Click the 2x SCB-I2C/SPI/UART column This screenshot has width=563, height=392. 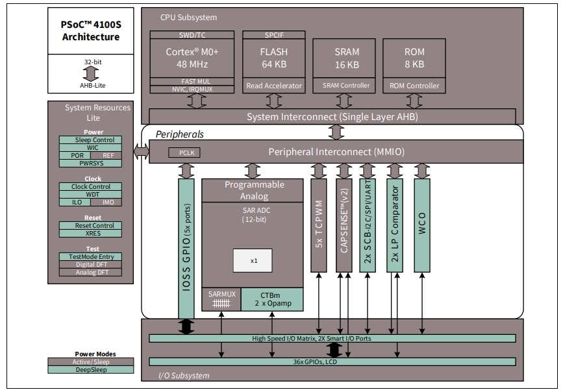[x=368, y=225]
